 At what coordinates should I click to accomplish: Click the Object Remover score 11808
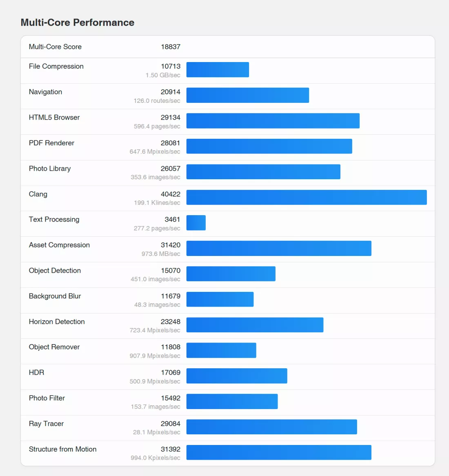pos(170,347)
